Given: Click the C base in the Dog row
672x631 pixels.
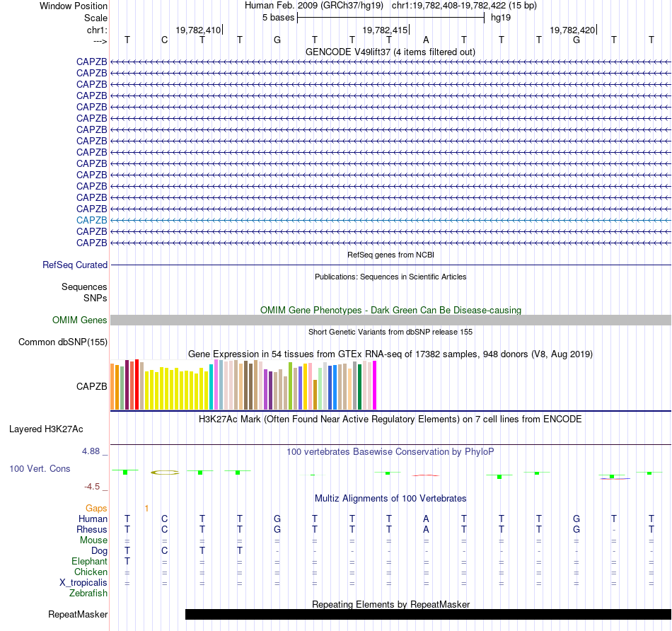Looking at the screenshot, I should coord(165,550).
